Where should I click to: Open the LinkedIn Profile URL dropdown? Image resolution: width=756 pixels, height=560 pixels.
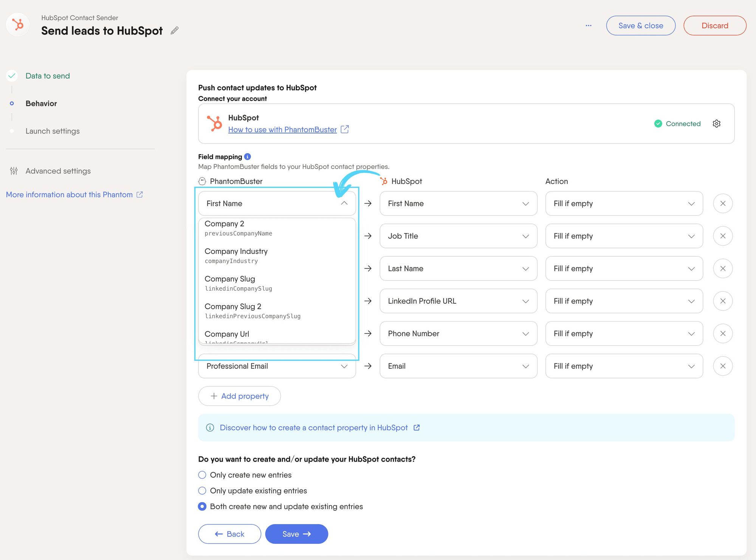pyautogui.click(x=458, y=301)
